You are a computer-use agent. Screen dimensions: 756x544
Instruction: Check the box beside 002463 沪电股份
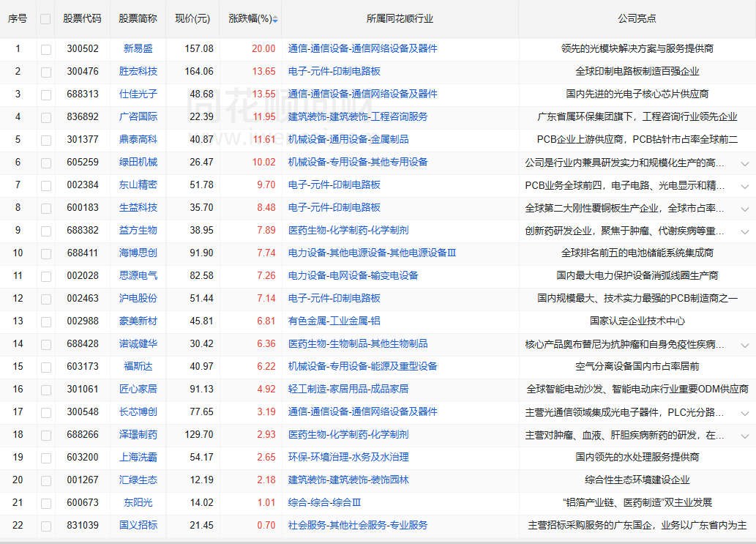coord(46,299)
